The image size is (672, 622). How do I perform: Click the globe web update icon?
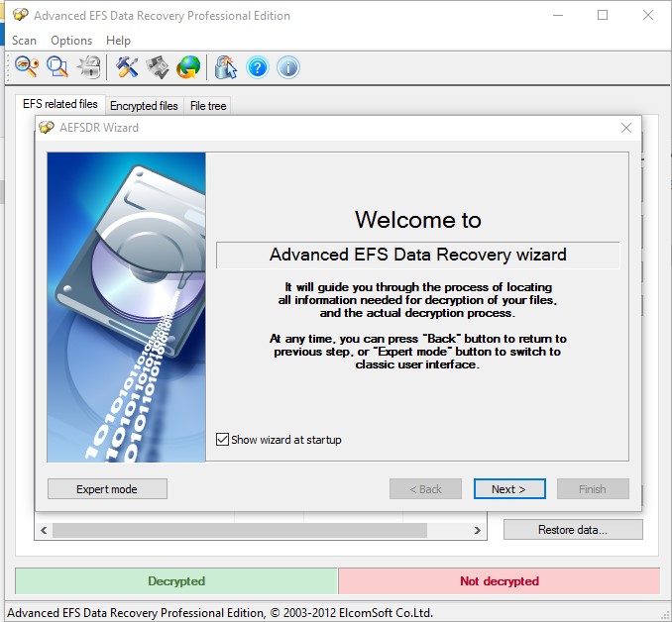(188, 67)
